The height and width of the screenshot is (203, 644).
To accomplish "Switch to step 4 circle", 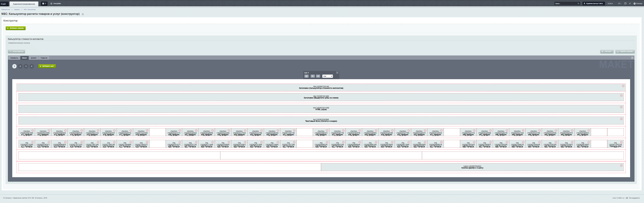I will [32, 66].
